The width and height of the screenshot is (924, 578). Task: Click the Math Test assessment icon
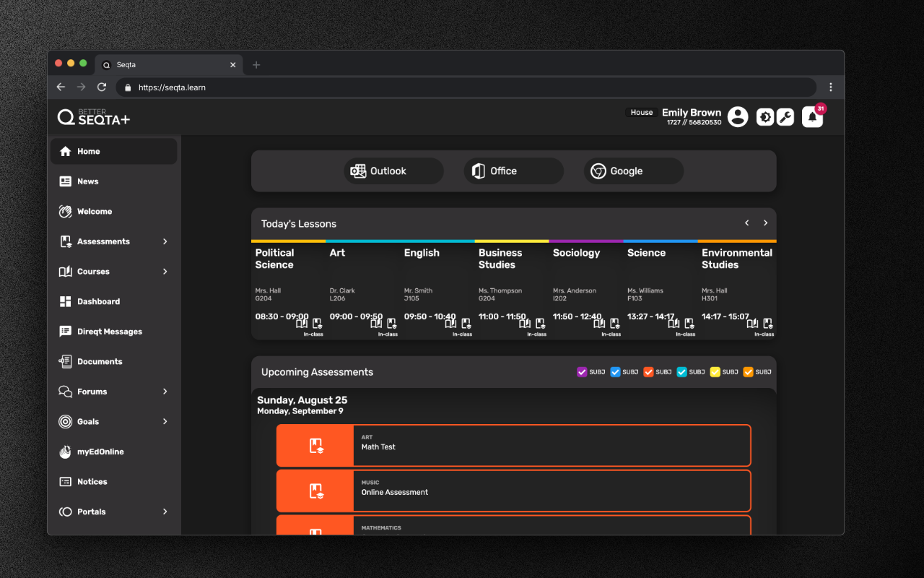pyautogui.click(x=315, y=446)
